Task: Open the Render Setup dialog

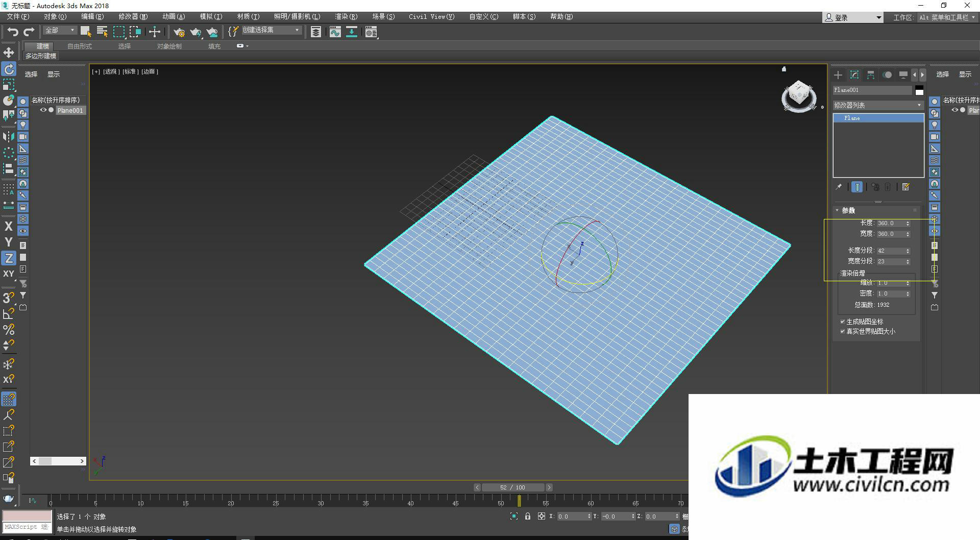Action: 179,32
